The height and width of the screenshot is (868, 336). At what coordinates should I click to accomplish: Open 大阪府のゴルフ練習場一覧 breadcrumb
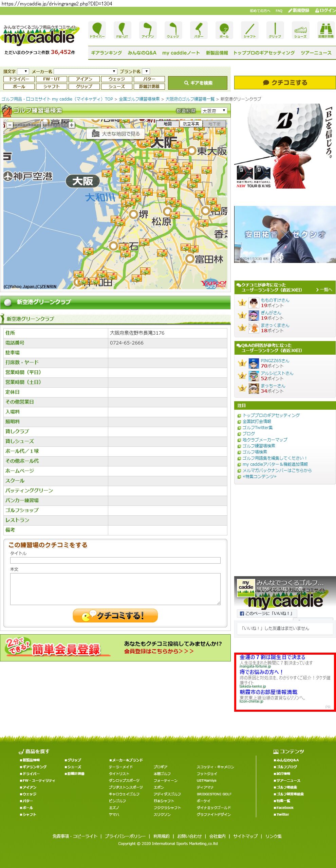pyautogui.click(x=190, y=99)
